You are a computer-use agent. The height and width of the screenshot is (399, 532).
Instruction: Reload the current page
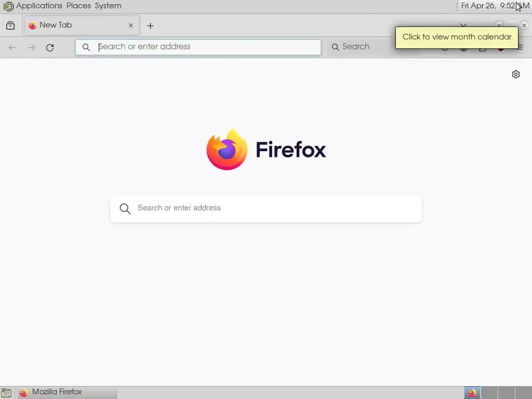(x=50, y=47)
